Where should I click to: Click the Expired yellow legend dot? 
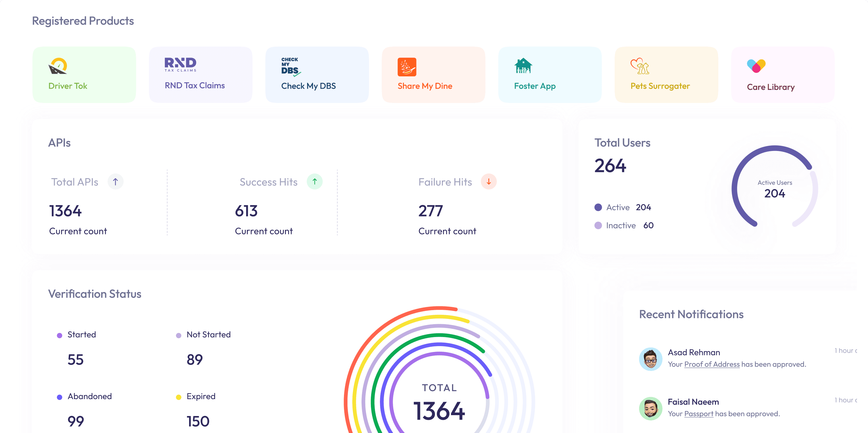pos(179,397)
